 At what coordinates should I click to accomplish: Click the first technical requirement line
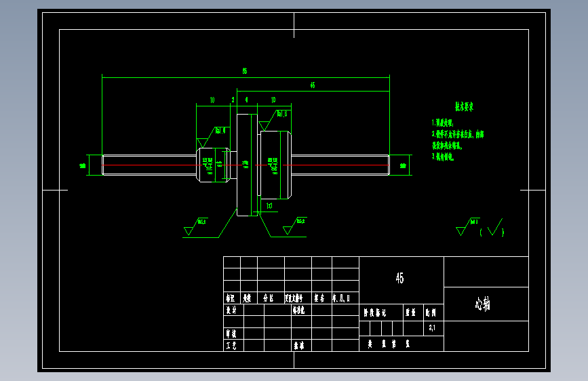tap(442, 123)
